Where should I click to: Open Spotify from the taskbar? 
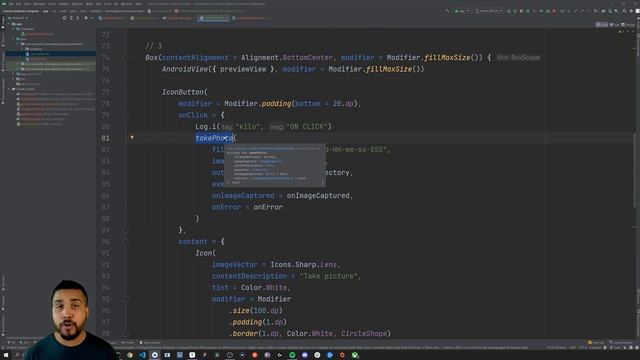[x=292, y=355]
